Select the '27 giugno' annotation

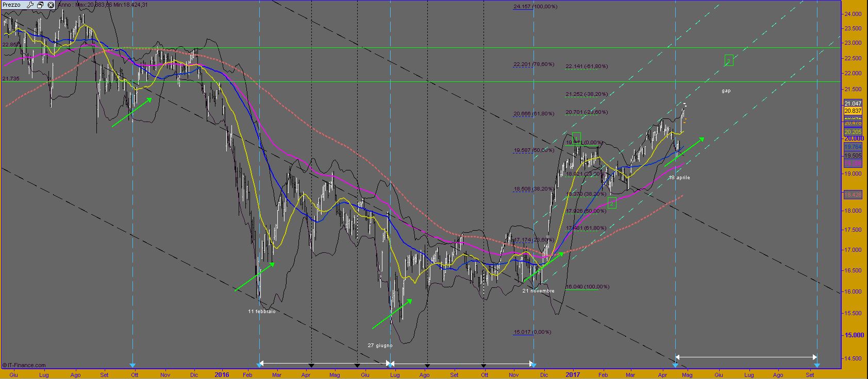[380, 346]
